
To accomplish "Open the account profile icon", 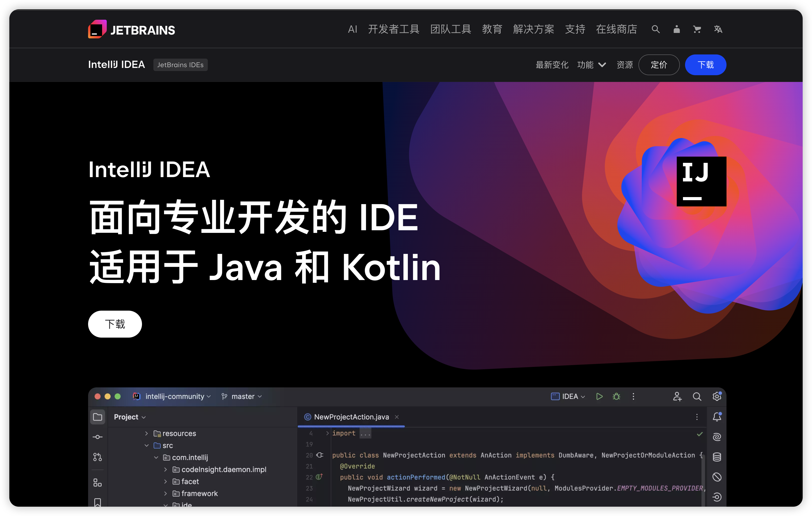I will point(676,29).
